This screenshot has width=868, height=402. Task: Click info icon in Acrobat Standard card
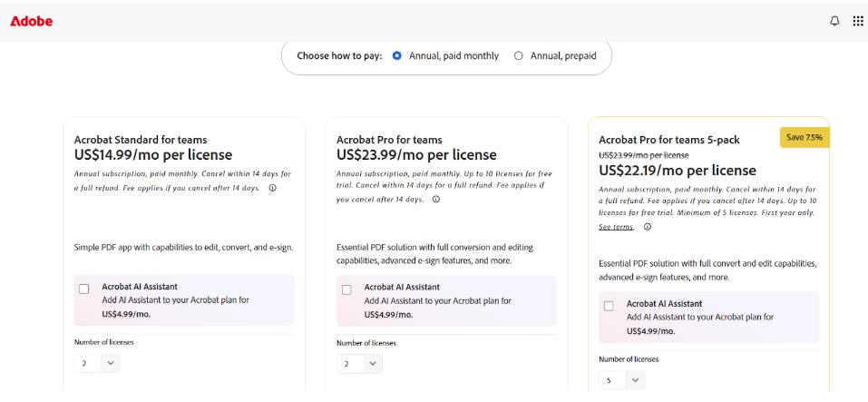click(x=272, y=188)
